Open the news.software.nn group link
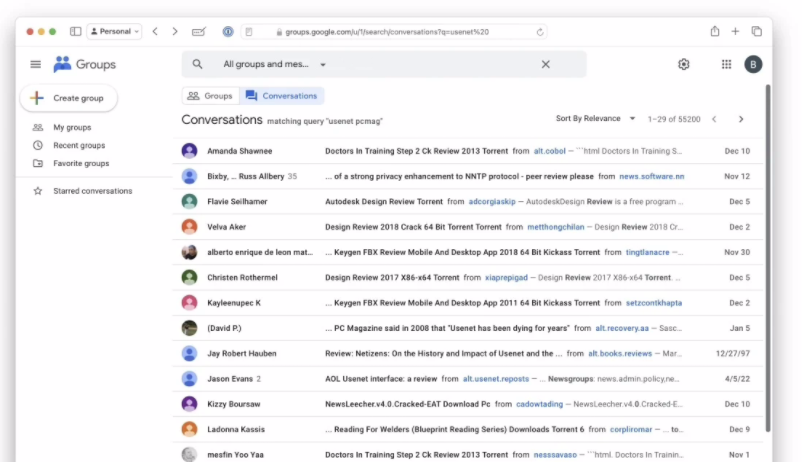802x472 pixels. tap(652, 176)
